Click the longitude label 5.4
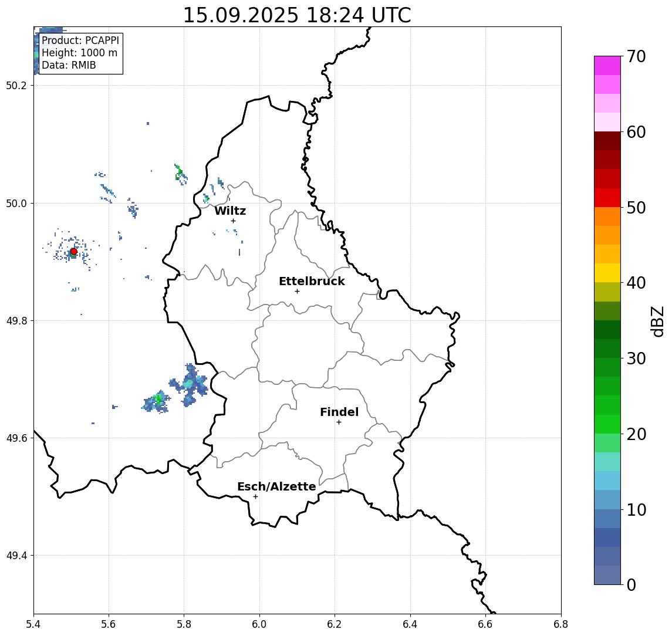 click(x=33, y=624)
